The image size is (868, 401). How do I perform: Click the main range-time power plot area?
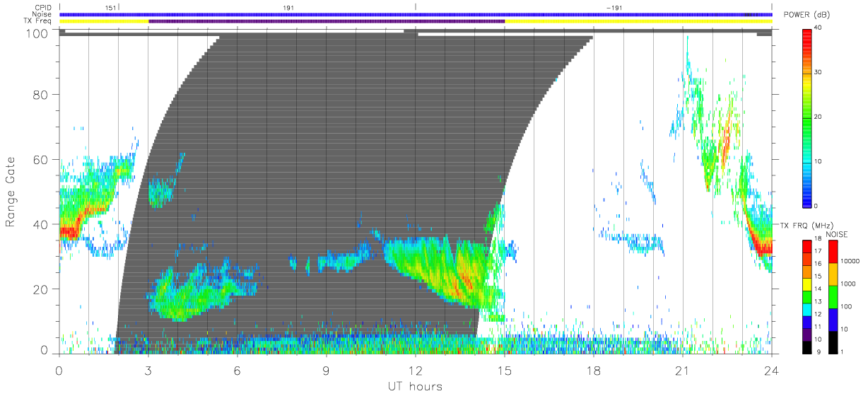click(x=416, y=190)
